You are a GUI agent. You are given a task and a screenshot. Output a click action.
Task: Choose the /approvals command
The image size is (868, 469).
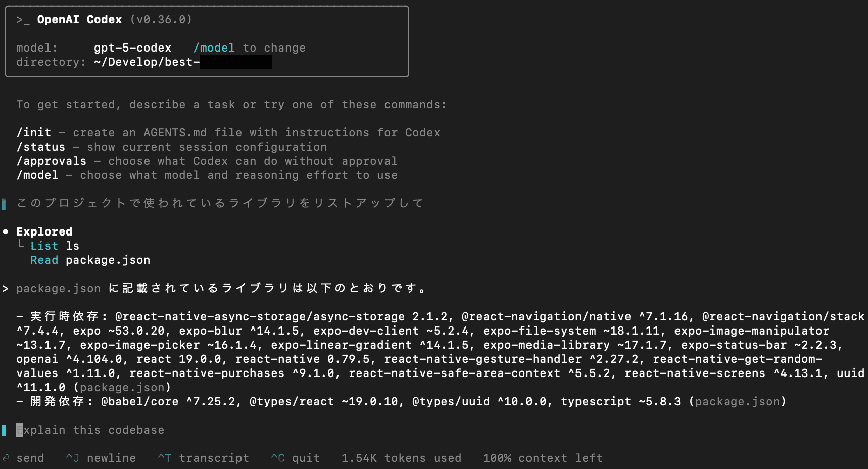[x=52, y=161]
